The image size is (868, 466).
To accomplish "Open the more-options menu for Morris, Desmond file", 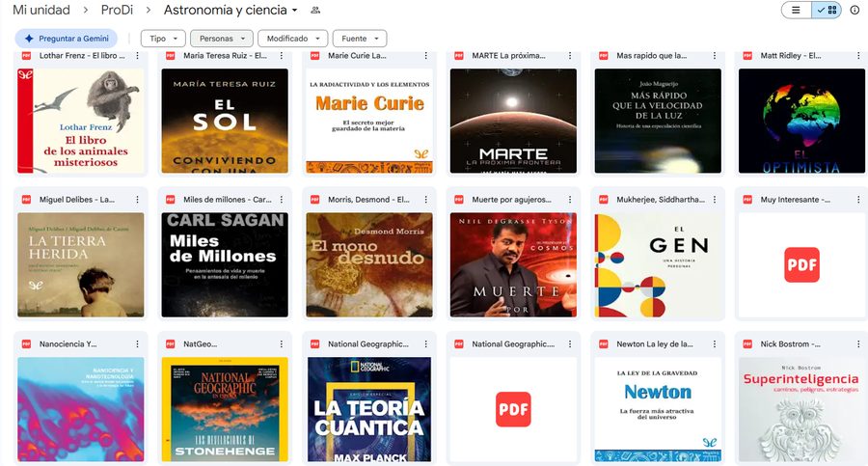I will 425,200.
